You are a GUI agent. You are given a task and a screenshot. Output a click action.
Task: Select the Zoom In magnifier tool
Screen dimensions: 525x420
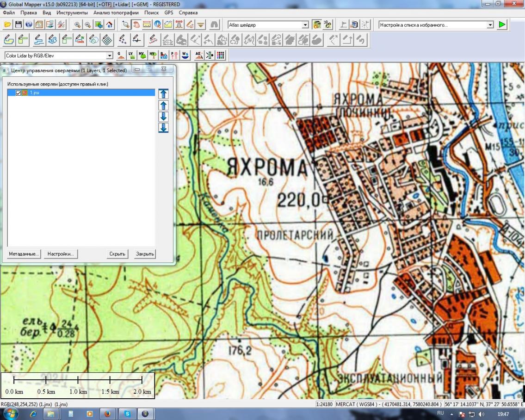[77, 25]
